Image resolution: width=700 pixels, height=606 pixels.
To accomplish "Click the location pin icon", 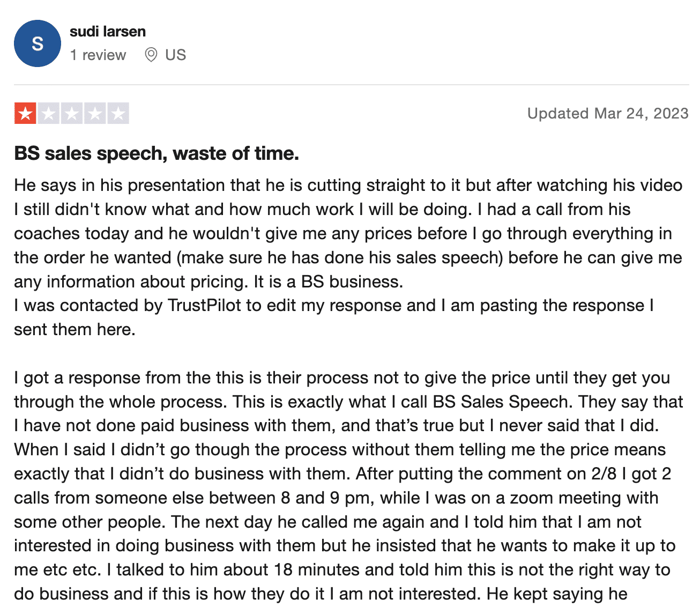I will [151, 55].
